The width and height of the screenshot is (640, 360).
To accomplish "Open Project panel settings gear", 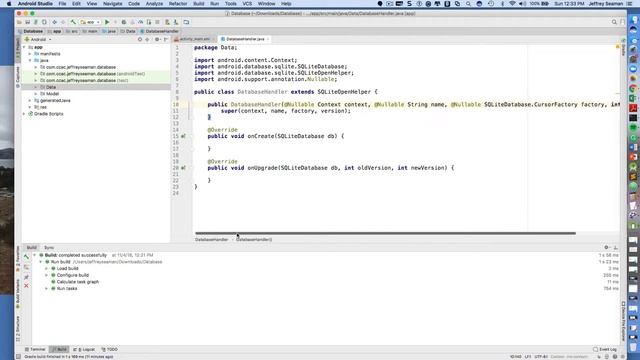I will point(157,40).
